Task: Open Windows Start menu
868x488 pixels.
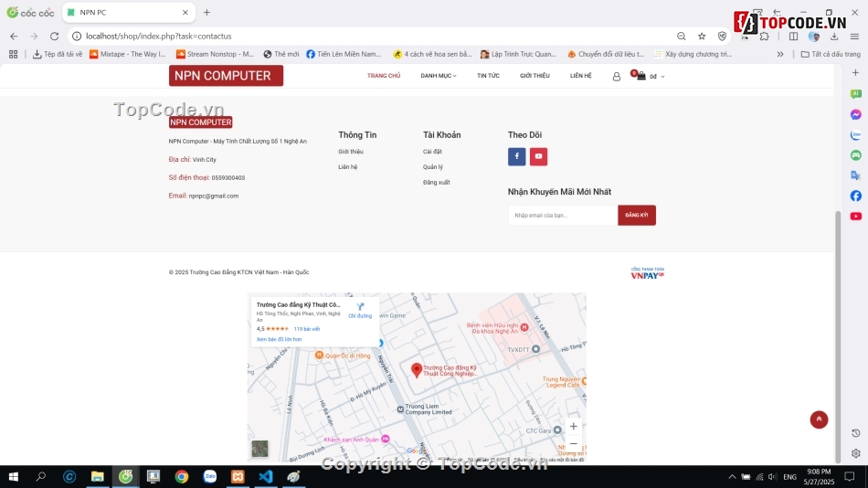Action: click(14, 476)
